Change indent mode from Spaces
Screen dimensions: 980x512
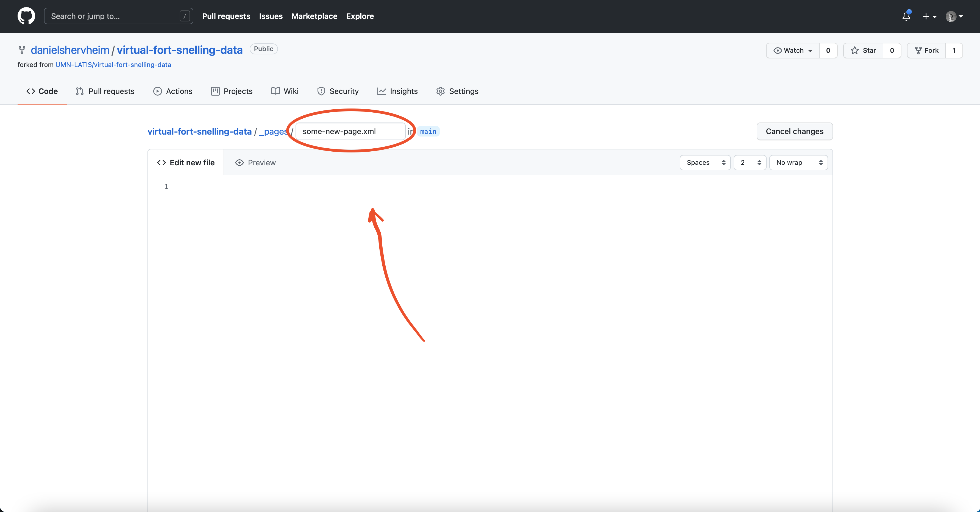pos(705,163)
